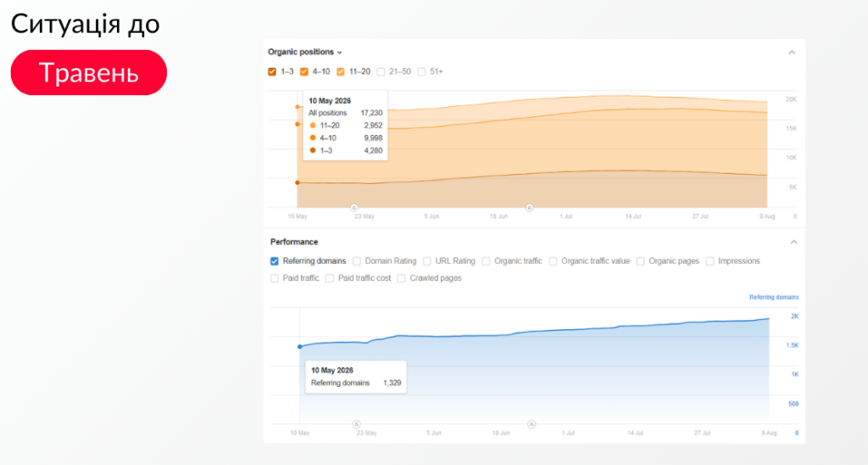Uncheck the Referring domains checkbox
The height and width of the screenshot is (465, 868).
pos(275,261)
